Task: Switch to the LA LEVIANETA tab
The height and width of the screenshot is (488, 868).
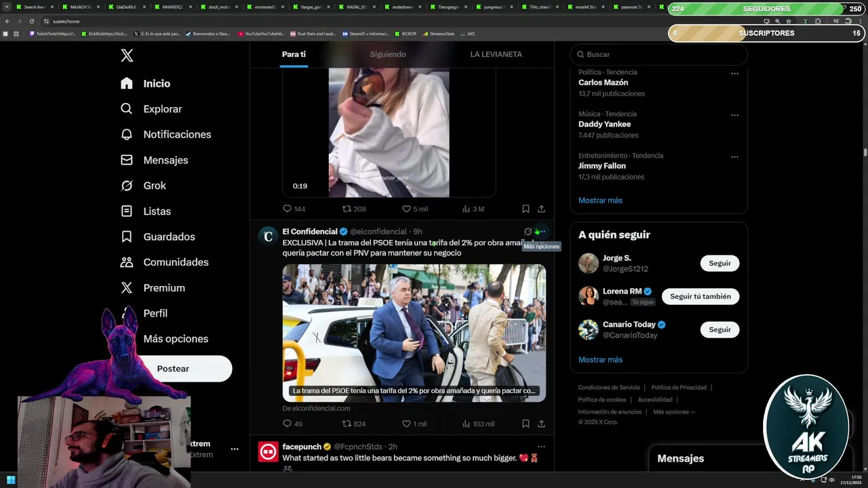Action: pyautogui.click(x=496, y=54)
